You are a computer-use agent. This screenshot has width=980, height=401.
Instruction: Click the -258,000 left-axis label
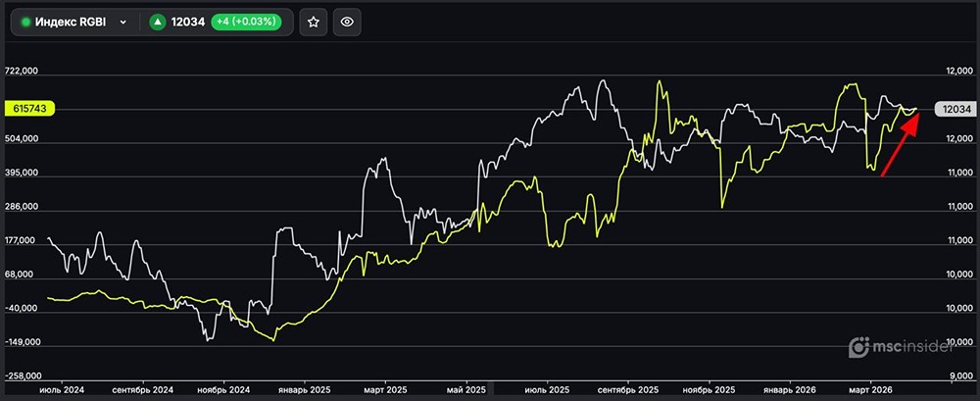[x=22, y=376]
